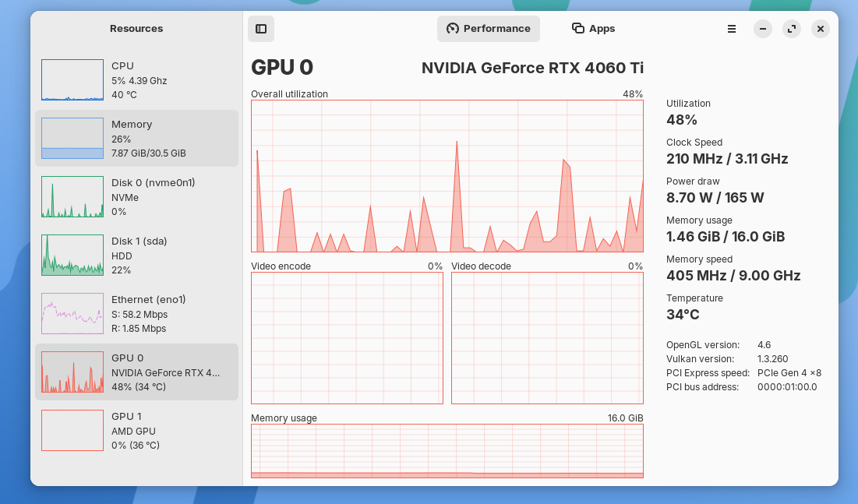Select Memory in the resources sidebar

(136, 139)
